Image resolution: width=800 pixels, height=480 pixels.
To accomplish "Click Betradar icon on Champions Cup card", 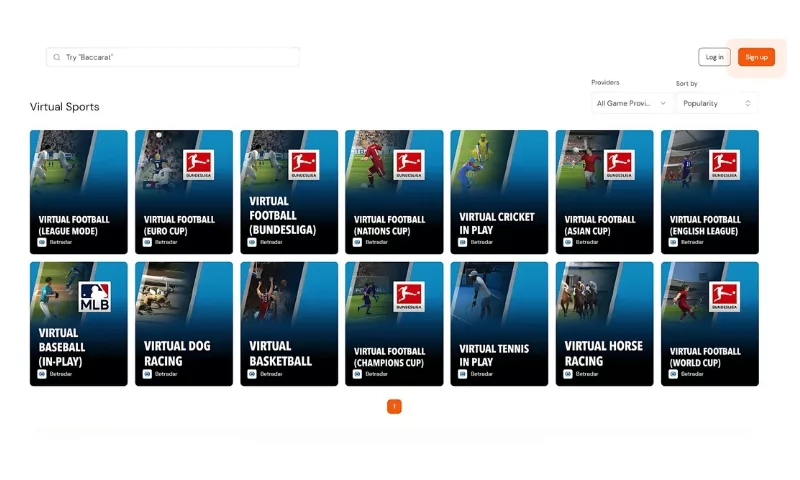I will click(357, 374).
